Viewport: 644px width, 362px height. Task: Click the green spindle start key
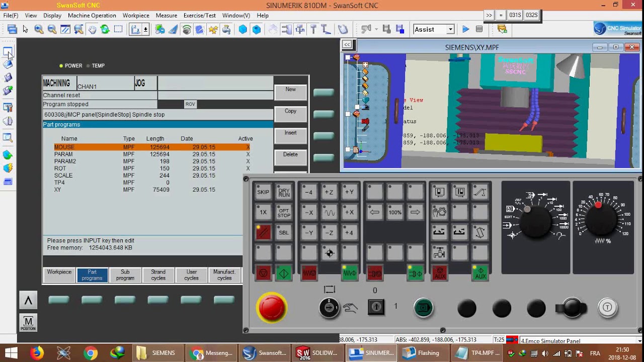pos(415,274)
